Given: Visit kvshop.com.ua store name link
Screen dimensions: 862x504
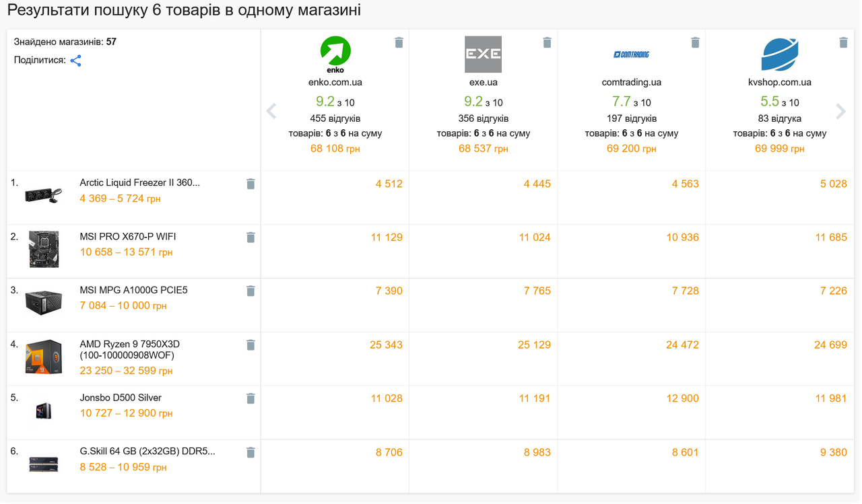Looking at the screenshot, I should tap(780, 83).
